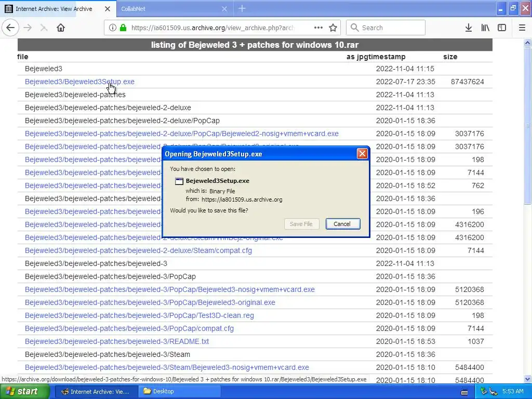Open bejeweled-2-deluxe/Steam/compat.cfg link
Viewport: 532px width, 399px height.
click(138, 250)
